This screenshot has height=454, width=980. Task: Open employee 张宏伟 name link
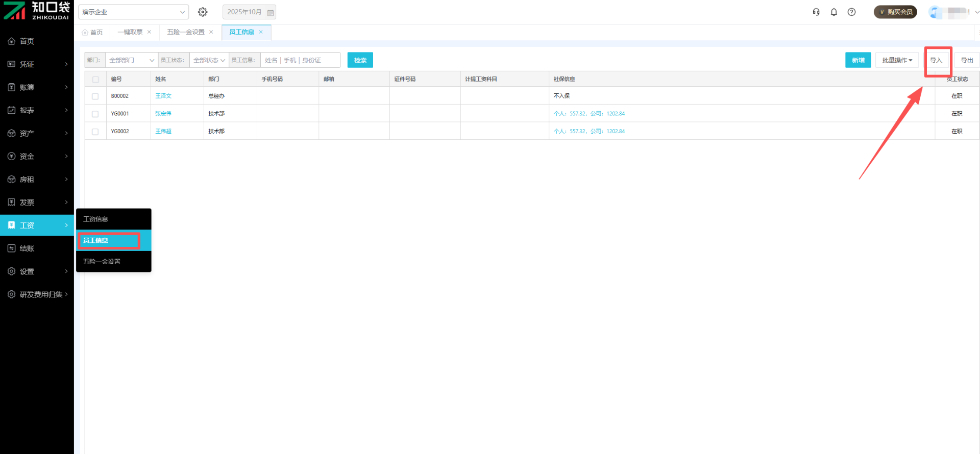coord(163,114)
